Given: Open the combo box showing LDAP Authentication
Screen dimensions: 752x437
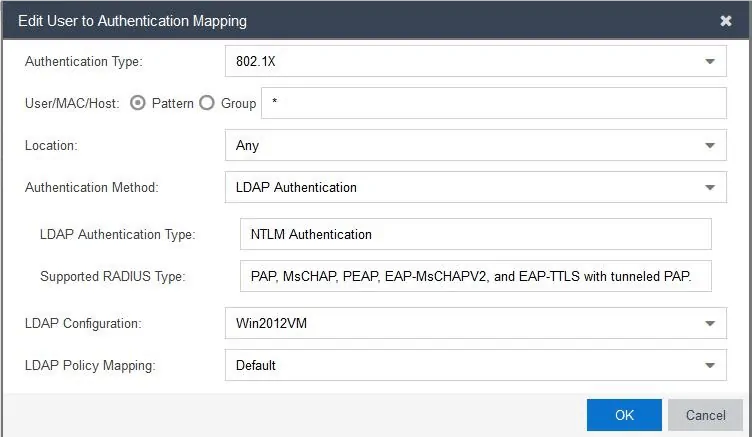Looking at the screenshot, I should [476, 188].
